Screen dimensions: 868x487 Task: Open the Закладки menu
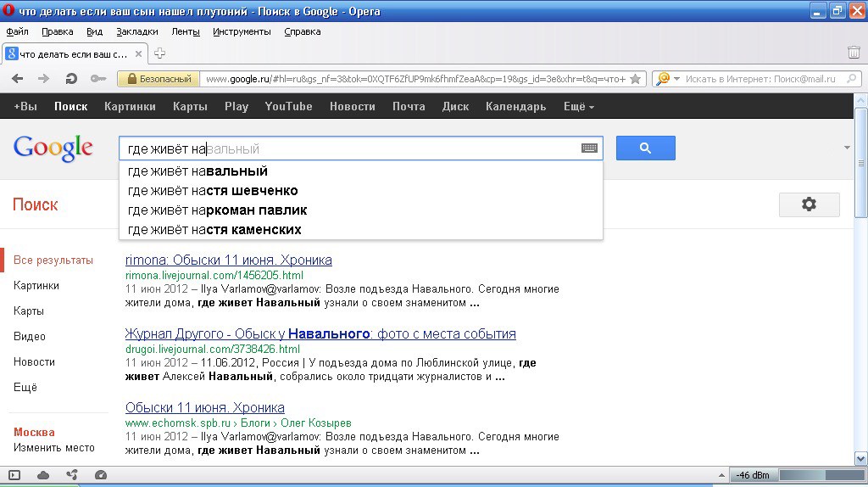[137, 31]
